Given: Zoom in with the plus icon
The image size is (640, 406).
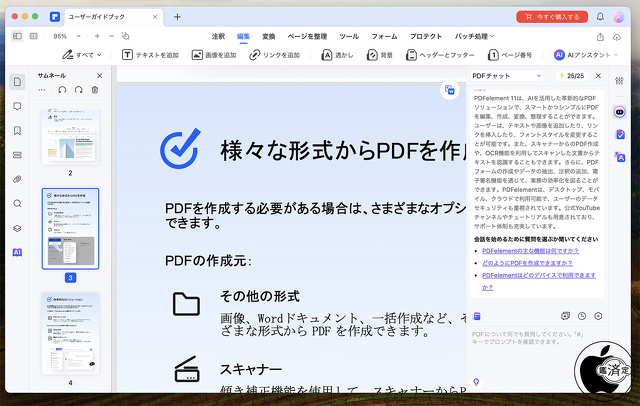Looking at the screenshot, I should pyautogui.click(x=97, y=36).
